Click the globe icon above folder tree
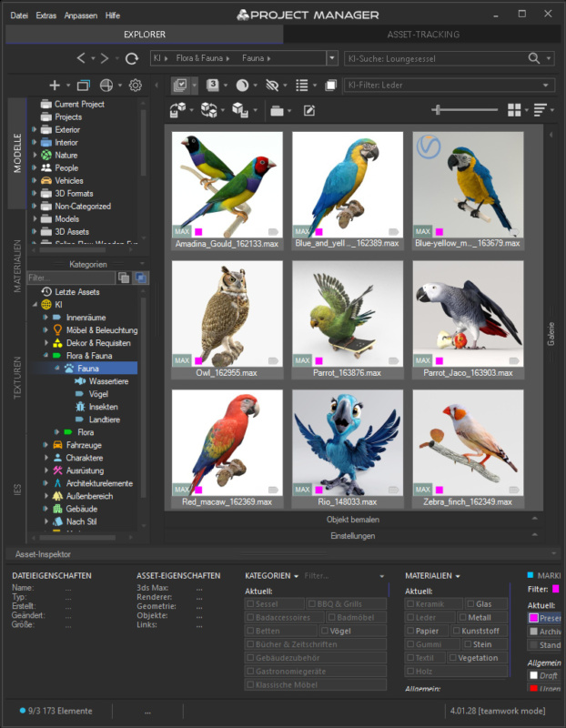Image resolution: width=566 pixels, height=728 pixels. 106,85
